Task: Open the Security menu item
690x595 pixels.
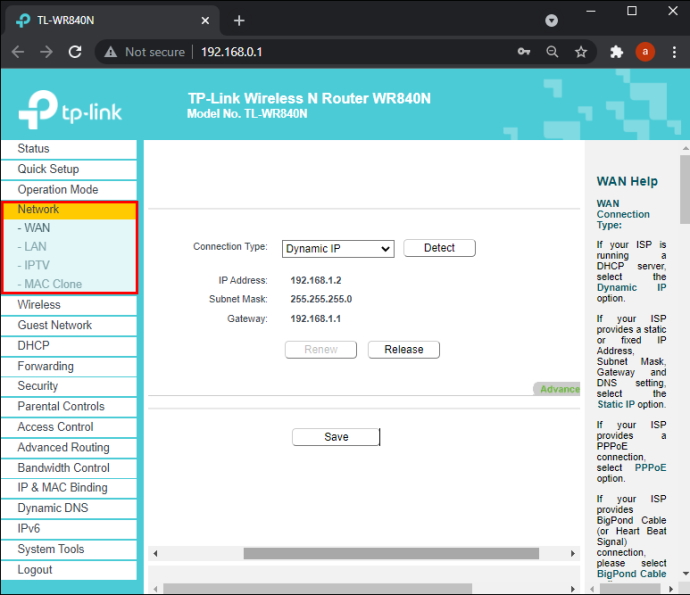Action: (69, 386)
